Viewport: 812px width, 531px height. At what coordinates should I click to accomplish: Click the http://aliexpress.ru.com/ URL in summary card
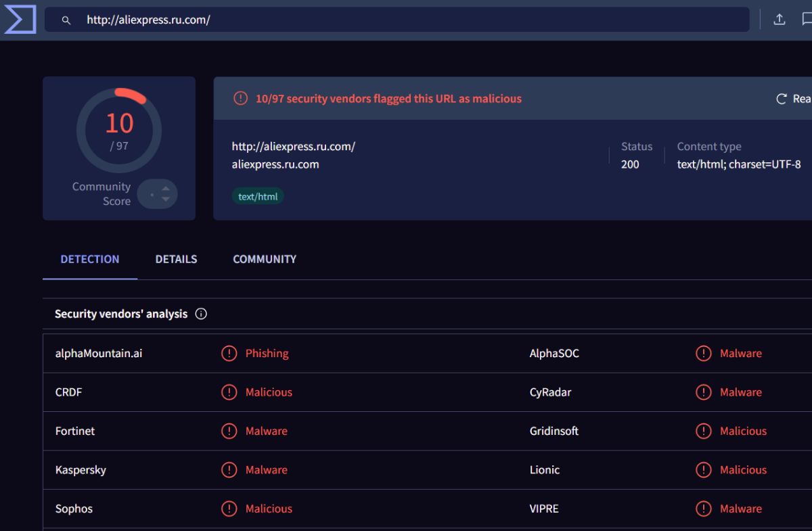click(294, 147)
